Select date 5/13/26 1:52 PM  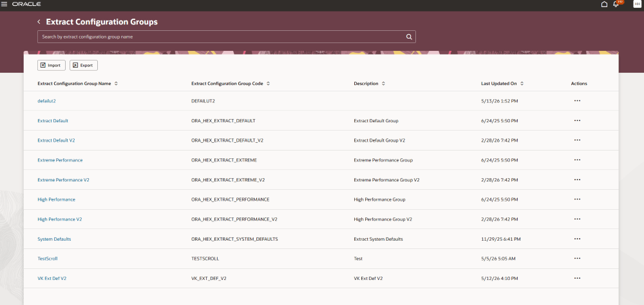tap(500, 101)
